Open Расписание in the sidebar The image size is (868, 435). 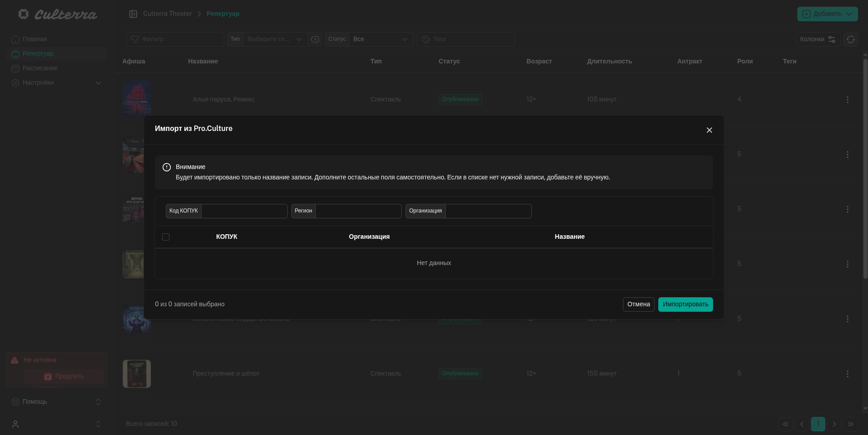[40, 68]
